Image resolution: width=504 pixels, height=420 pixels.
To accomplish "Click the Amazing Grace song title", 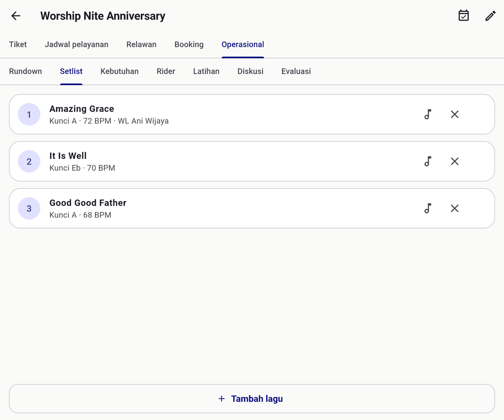I will pyautogui.click(x=82, y=109).
